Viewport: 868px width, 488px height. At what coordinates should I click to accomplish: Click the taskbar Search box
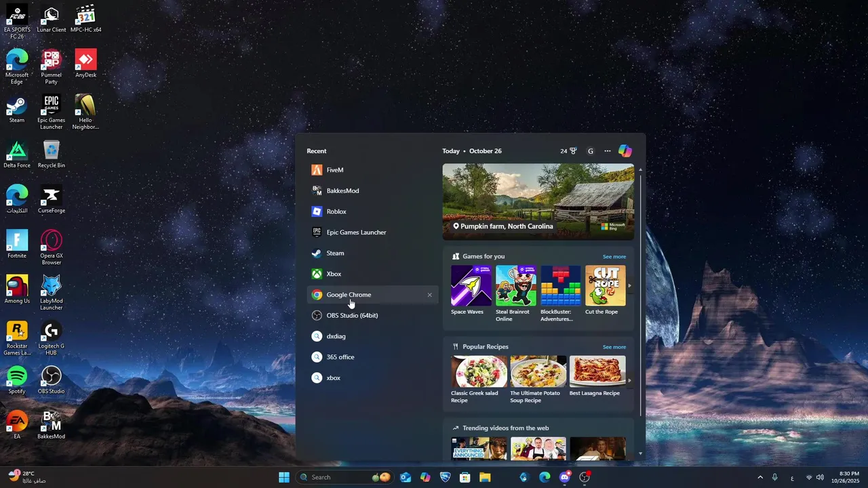coord(345,477)
